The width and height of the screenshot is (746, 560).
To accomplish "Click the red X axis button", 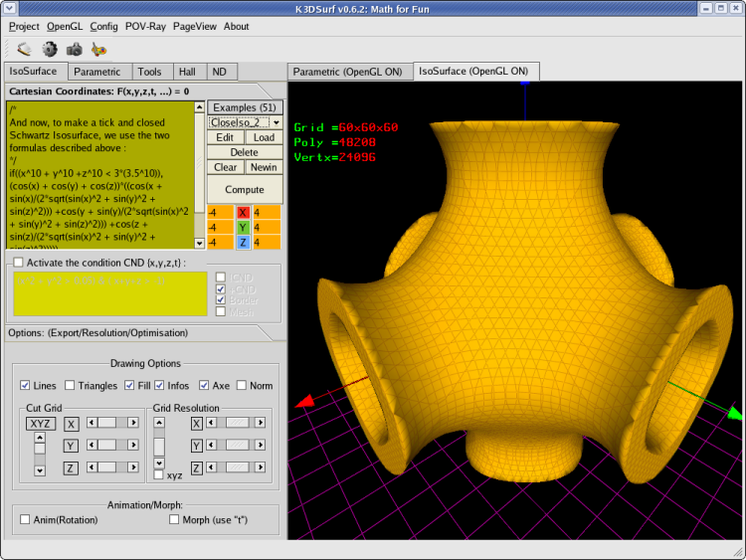I will coord(244,213).
